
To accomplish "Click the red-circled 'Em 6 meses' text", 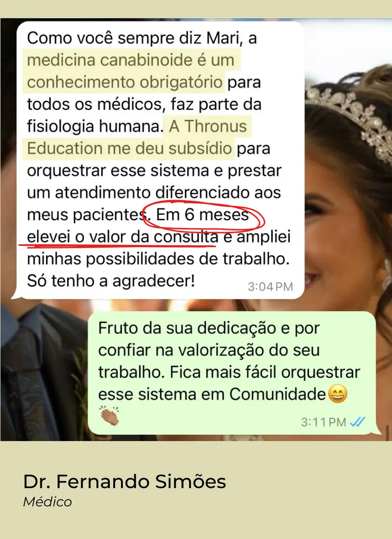I will (x=202, y=215).
